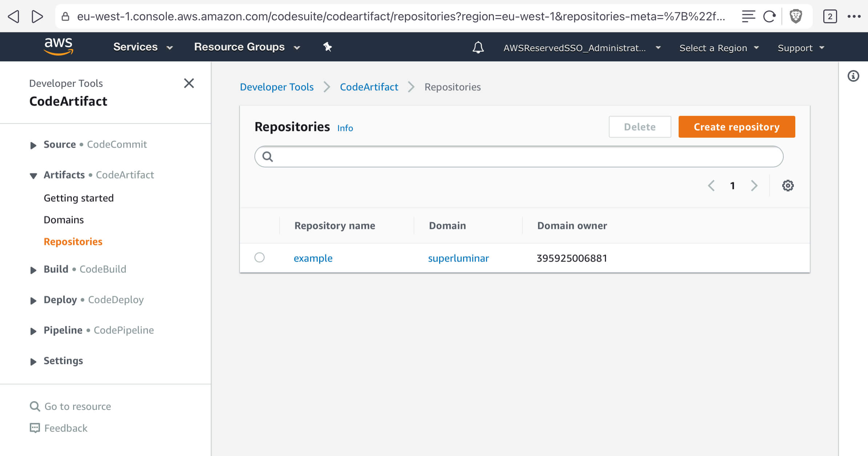Click the AWS logo home icon

point(59,47)
